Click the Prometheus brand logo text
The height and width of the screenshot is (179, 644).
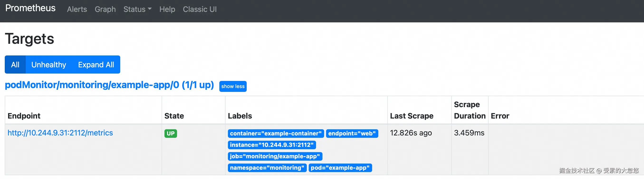pos(30,8)
